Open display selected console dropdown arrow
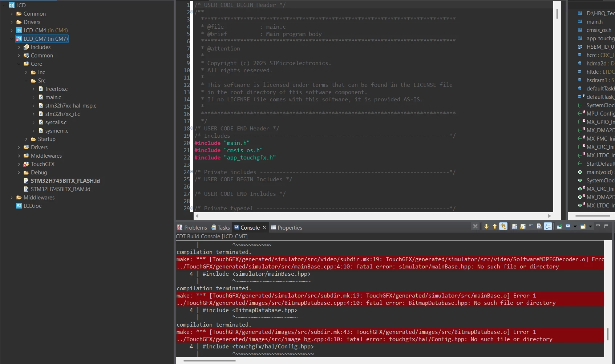Viewport: 615px width, 364px height. (575, 226)
